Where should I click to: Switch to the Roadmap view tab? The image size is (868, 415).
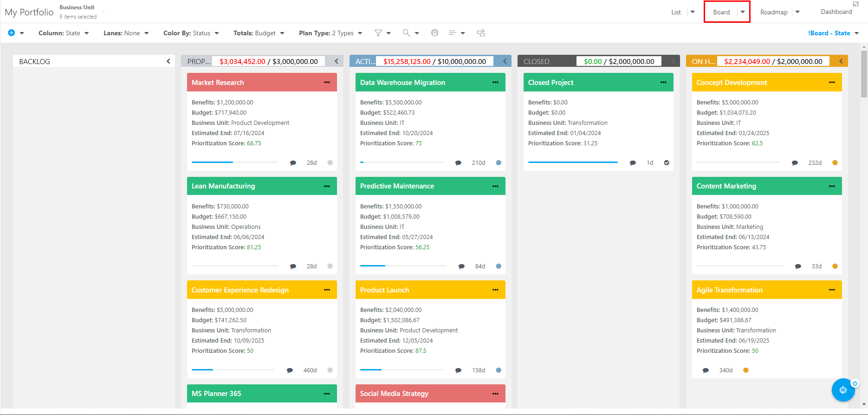pos(774,12)
